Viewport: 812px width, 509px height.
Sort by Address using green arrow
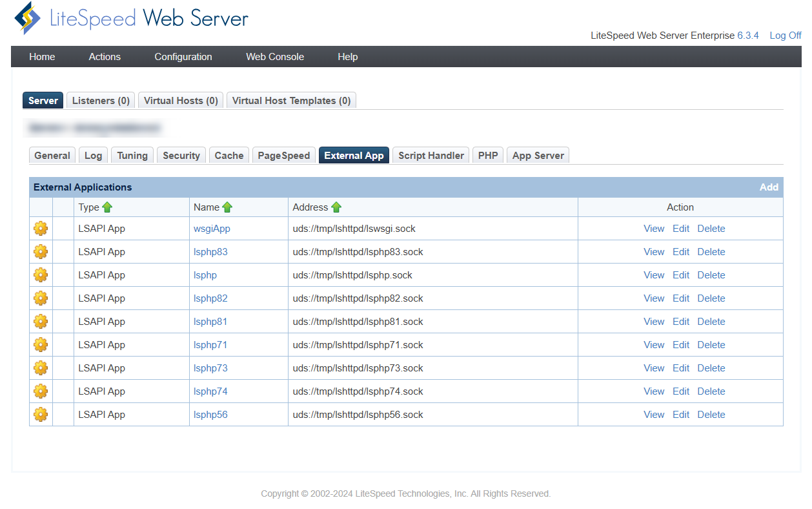(336, 207)
